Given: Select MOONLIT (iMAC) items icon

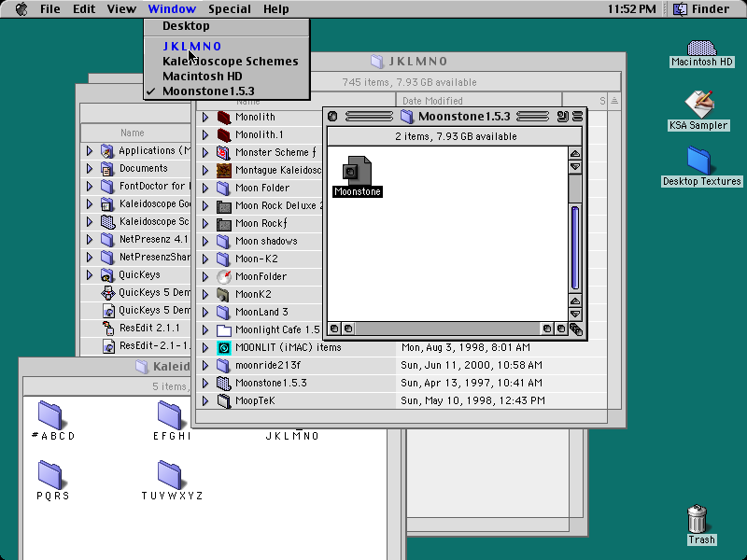Looking at the screenshot, I should (x=223, y=347).
